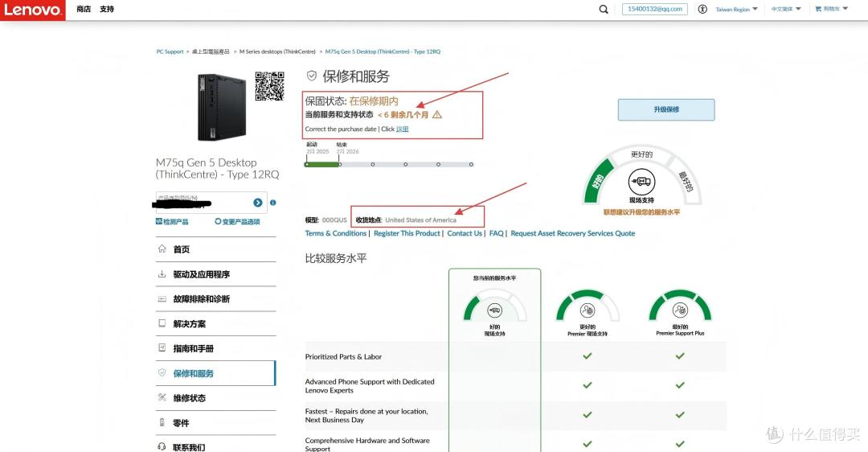Viewport: 868px width, 452px height.
Task: Click the last marker on warranty timeline
Action: pos(471,165)
